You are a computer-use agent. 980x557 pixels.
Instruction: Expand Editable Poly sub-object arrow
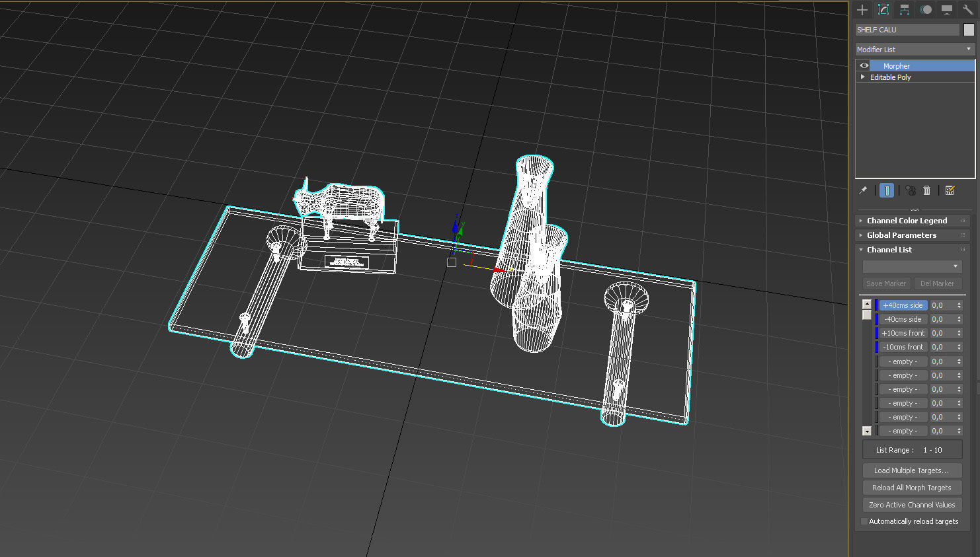(862, 77)
